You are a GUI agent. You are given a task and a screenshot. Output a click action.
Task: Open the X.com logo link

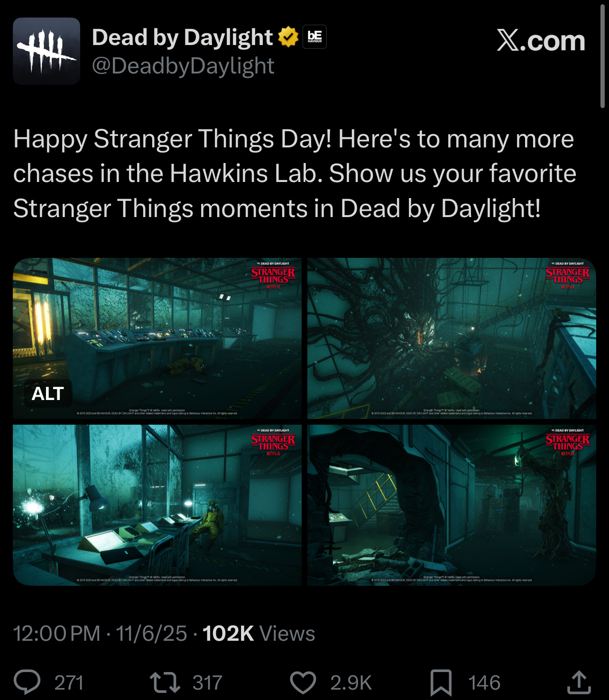tap(541, 40)
